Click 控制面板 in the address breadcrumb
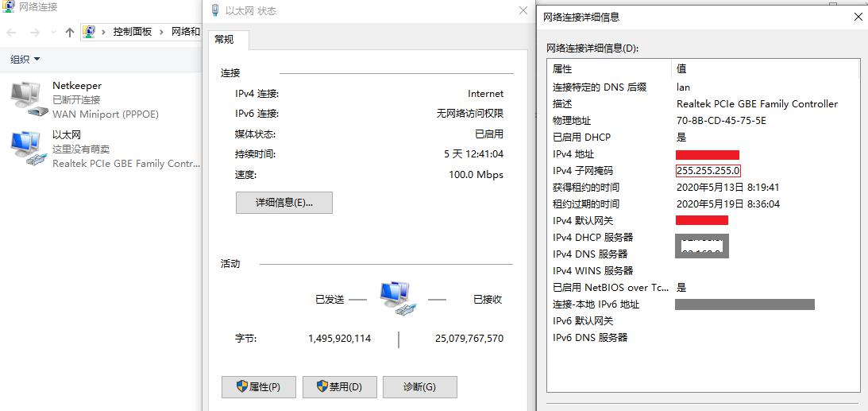The width and height of the screenshot is (868, 411). [133, 32]
